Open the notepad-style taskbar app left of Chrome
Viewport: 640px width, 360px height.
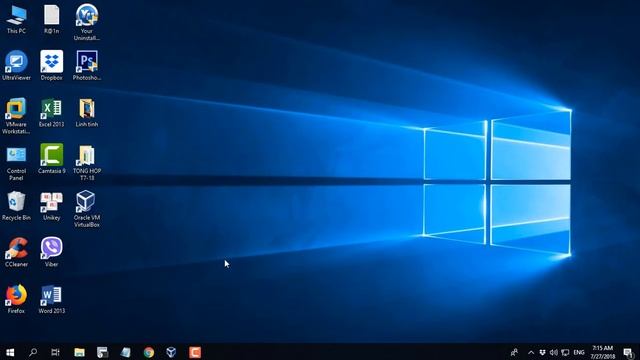(x=125, y=352)
